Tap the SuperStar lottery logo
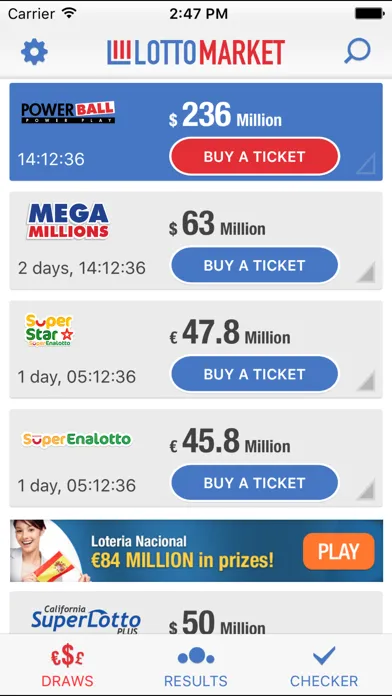The height and width of the screenshot is (696, 392). (x=49, y=330)
